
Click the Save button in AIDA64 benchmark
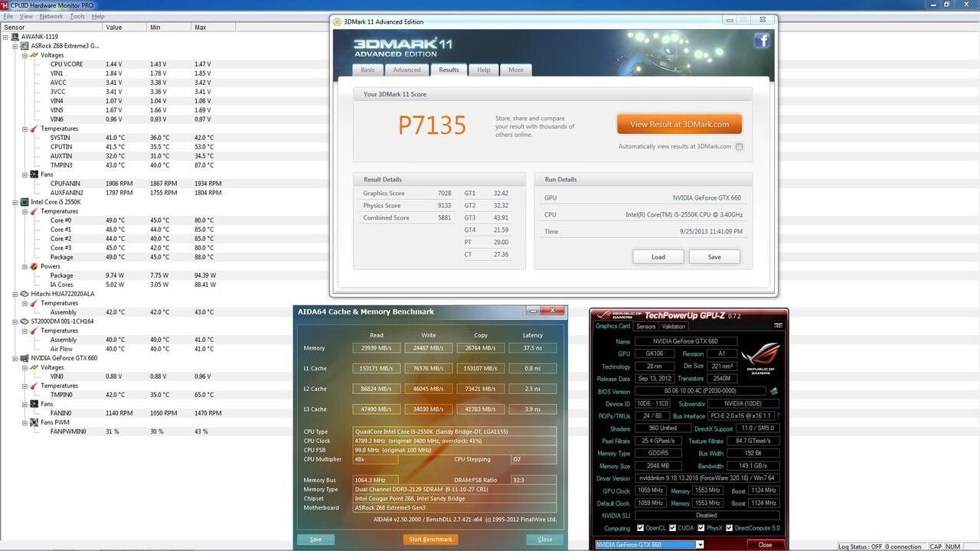pos(315,540)
